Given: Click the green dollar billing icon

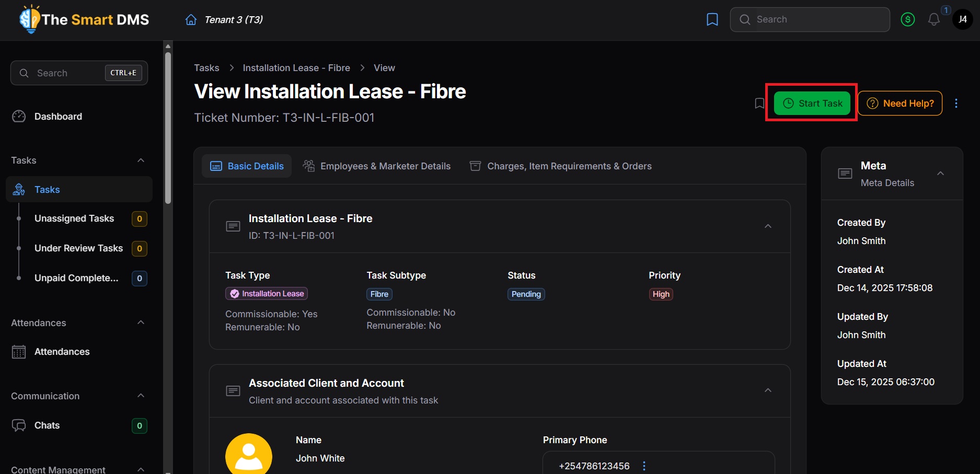Looking at the screenshot, I should click(x=908, y=20).
